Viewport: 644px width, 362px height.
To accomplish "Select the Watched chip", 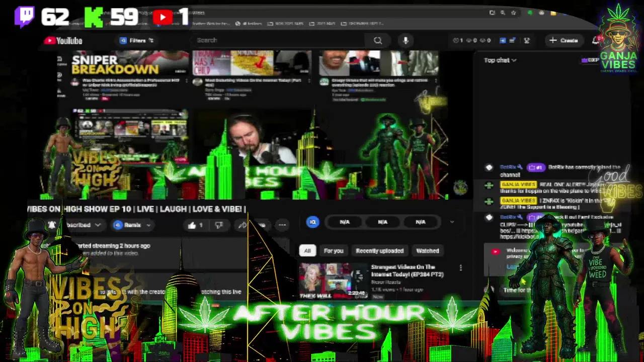I will point(427,250).
